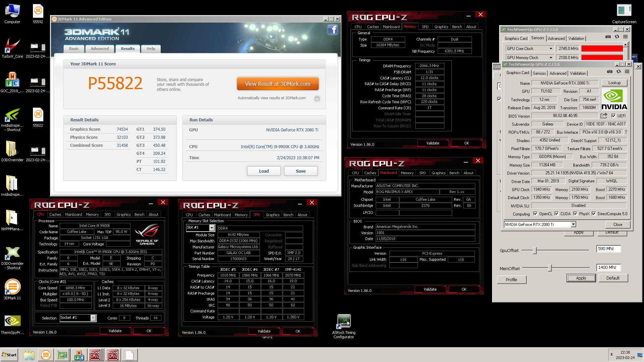Viewport: 644px width, 362px height.
Task: Click the Lookup button in GPU-Z
Action: coord(614,83)
